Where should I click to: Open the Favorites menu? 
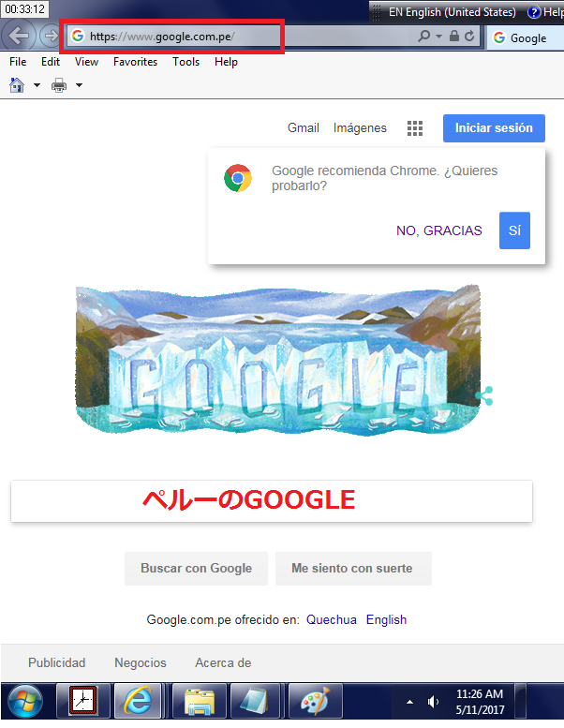click(135, 62)
